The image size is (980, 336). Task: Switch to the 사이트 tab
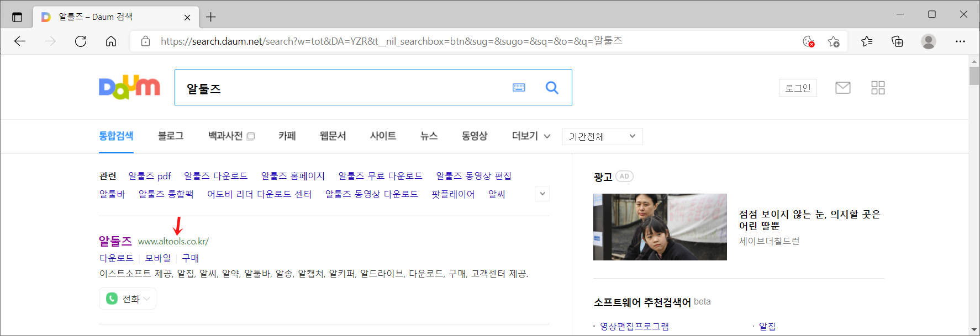[383, 136]
